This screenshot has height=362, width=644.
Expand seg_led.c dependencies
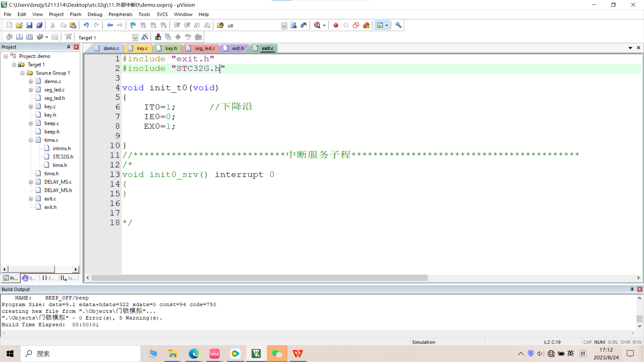[31, 90]
